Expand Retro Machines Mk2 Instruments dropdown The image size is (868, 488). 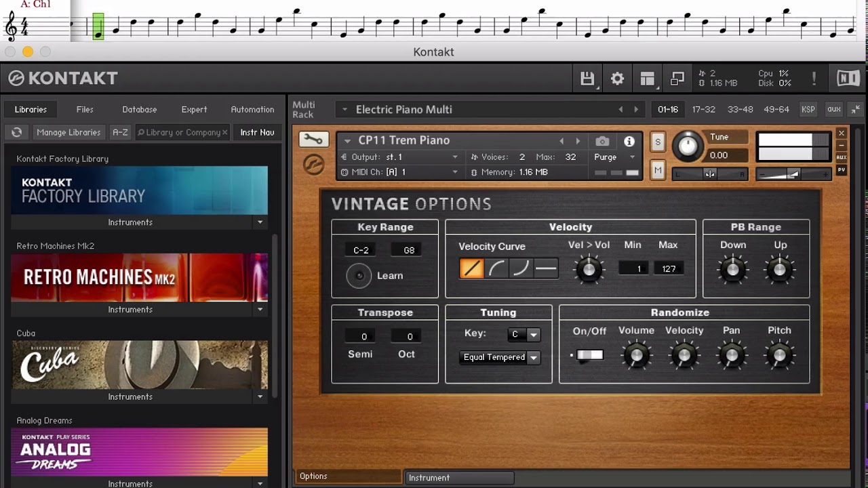coord(260,310)
